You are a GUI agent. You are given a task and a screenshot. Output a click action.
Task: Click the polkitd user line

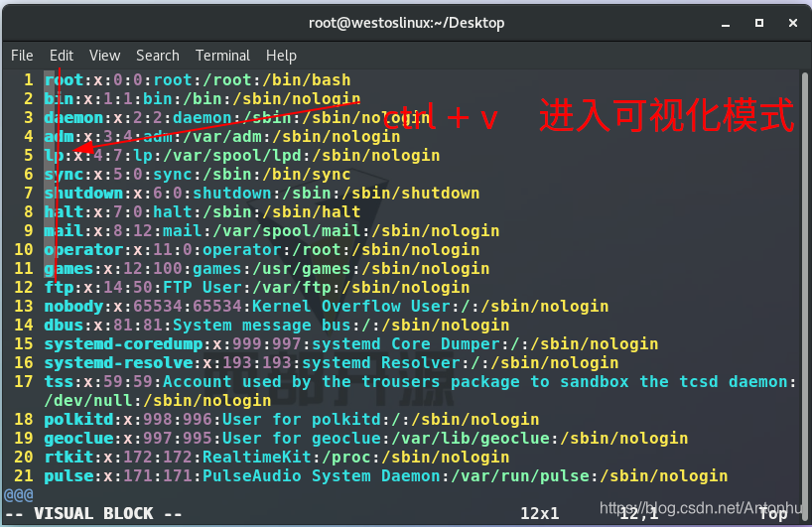click(292, 420)
